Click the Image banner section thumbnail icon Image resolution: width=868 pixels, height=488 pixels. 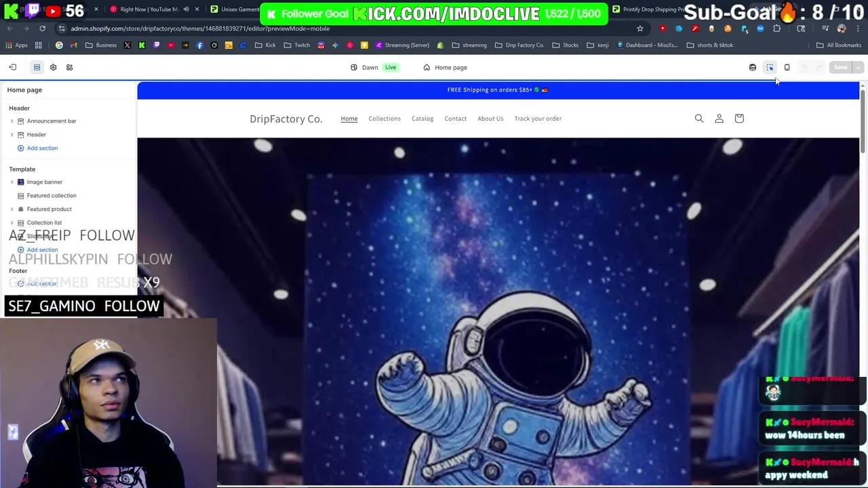(x=20, y=182)
